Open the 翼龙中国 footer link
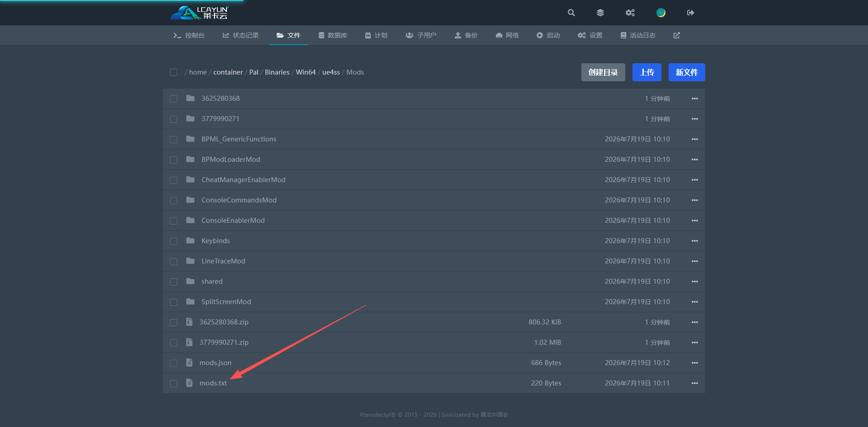868x427 pixels. pos(494,415)
